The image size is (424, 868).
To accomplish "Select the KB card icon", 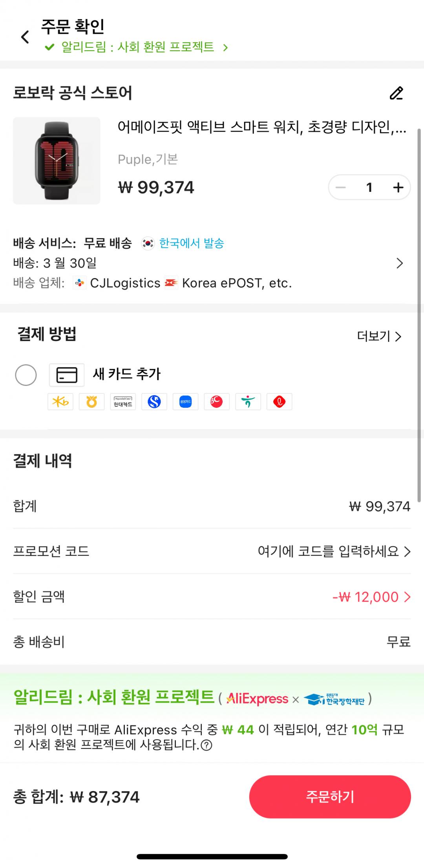I will click(60, 402).
